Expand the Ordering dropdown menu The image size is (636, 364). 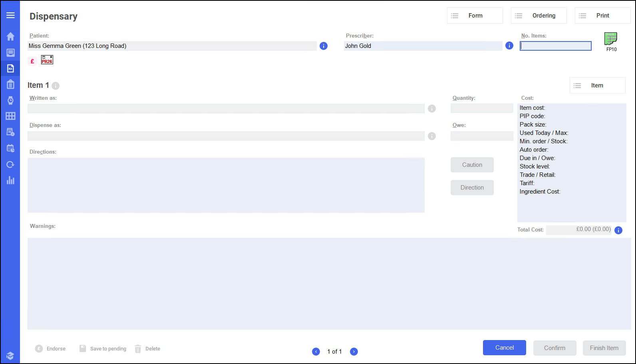click(539, 16)
